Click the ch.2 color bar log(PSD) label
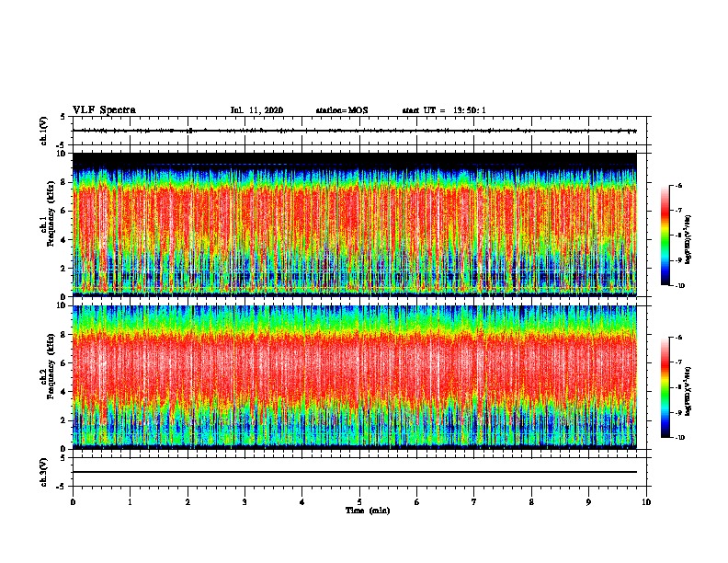728x563 pixels. tap(688, 391)
